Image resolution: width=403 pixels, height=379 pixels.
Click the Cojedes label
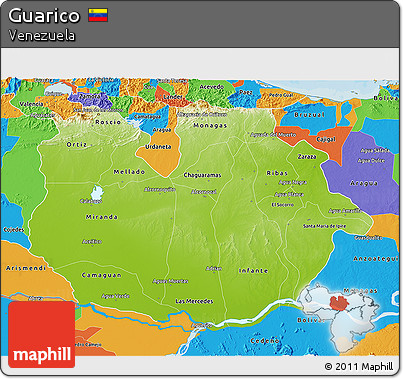(14, 230)
